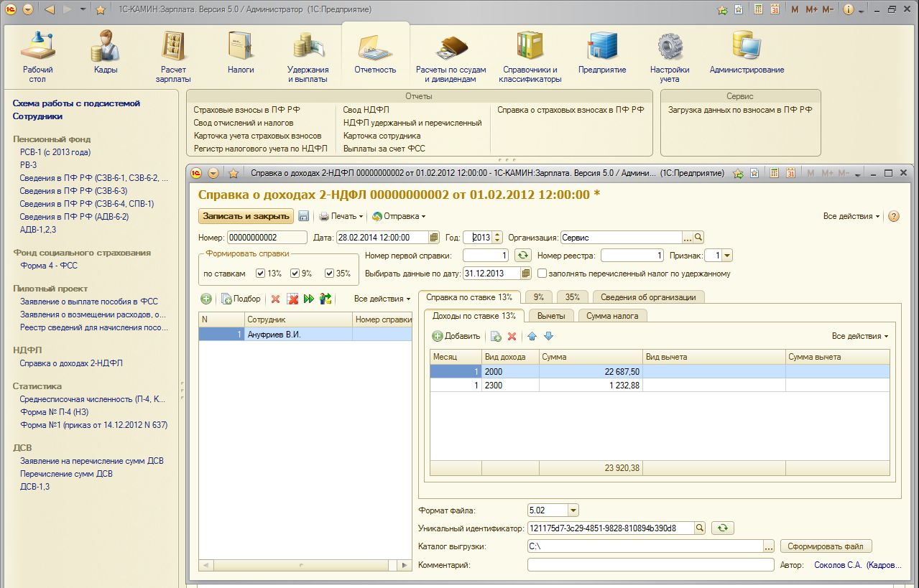This screenshot has height=588, width=919.
Task: Open Все действия above the employee list
Action: point(382,299)
